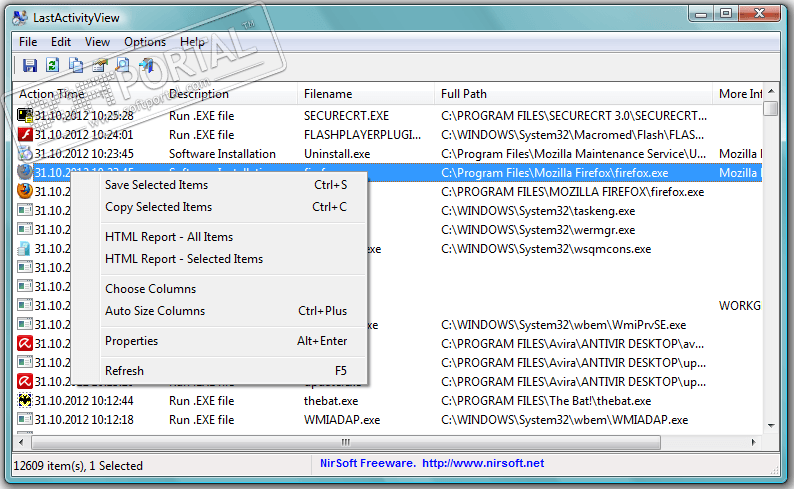Screen dimensions: 794x489
Task: Click the Find toolbar icon
Action: [x=123, y=65]
